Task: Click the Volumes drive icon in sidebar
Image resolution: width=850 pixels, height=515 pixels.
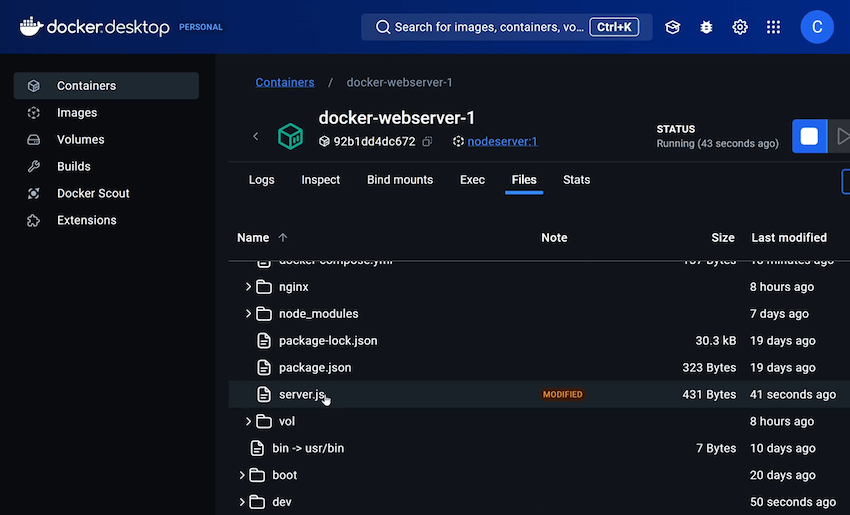Action: 34,140
